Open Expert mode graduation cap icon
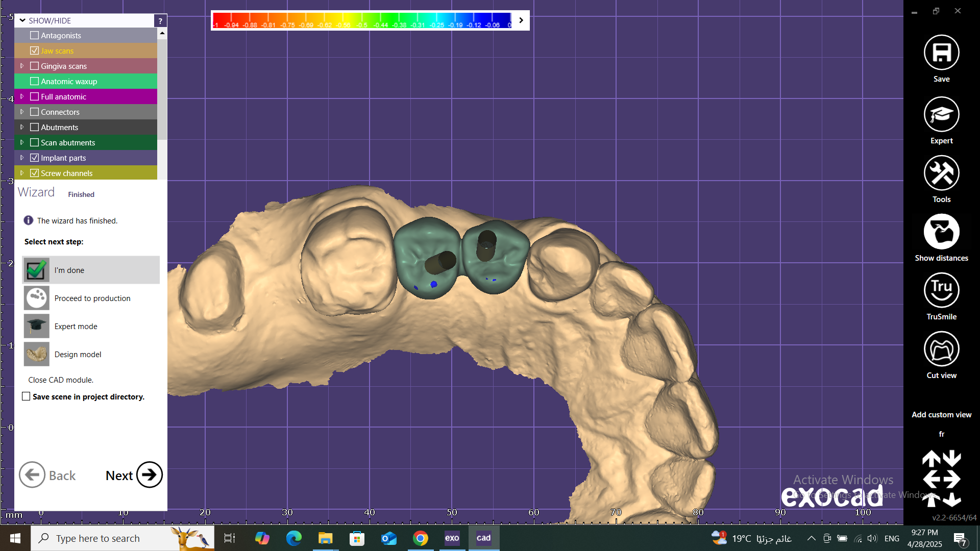The height and width of the screenshot is (551, 980). [941, 115]
